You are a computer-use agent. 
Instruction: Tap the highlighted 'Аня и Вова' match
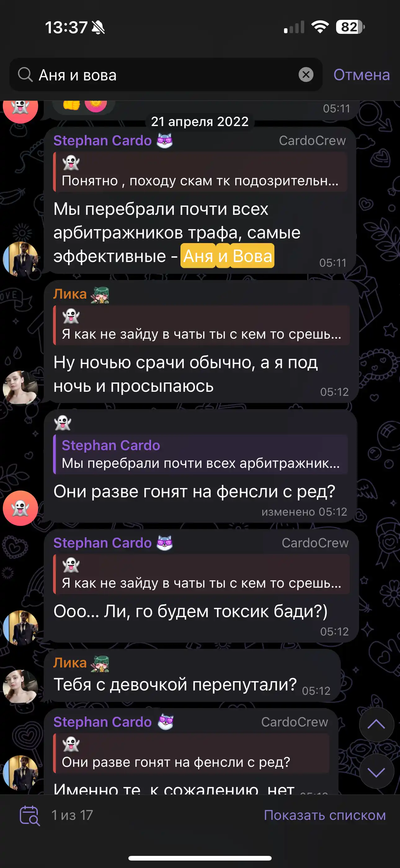[x=227, y=256]
